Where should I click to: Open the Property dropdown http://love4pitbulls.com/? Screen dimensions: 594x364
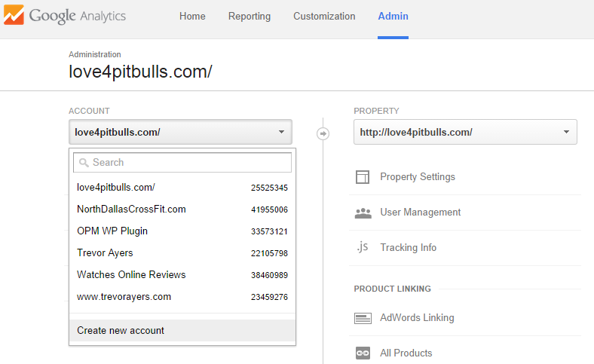pos(465,132)
